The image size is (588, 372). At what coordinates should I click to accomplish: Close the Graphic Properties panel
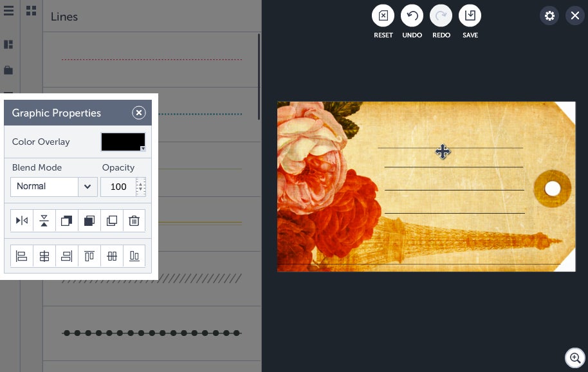tap(139, 113)
